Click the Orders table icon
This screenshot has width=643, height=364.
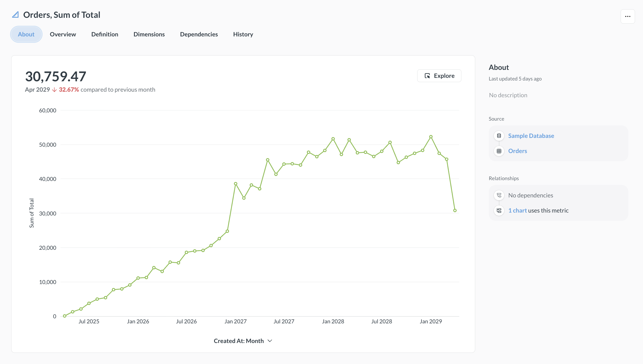(x=499, y=151)
